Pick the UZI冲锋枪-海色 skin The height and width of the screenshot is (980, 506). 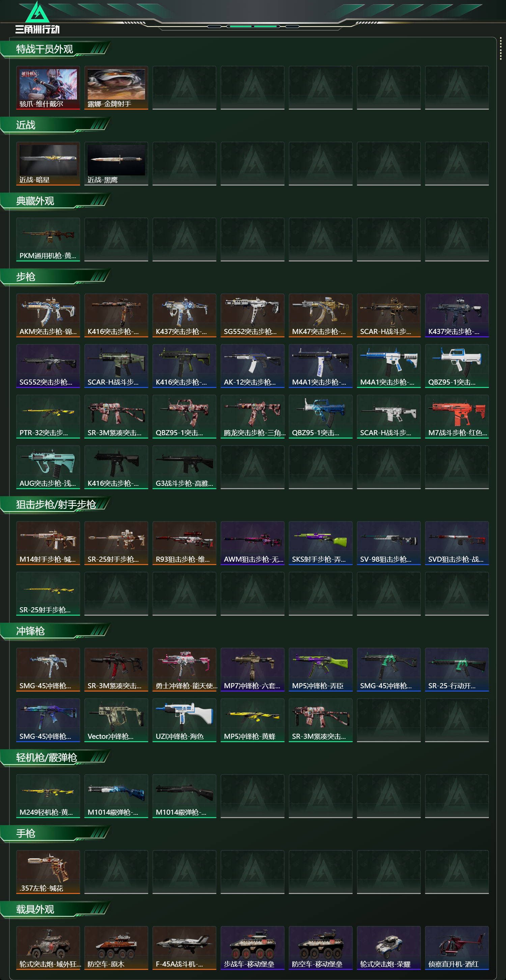point(184,720)
